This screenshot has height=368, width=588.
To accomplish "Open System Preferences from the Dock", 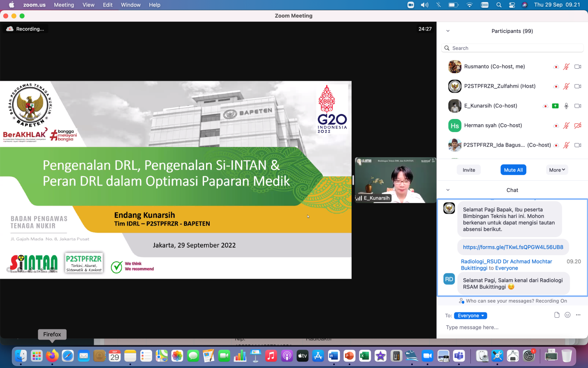I will click(529, 356).
